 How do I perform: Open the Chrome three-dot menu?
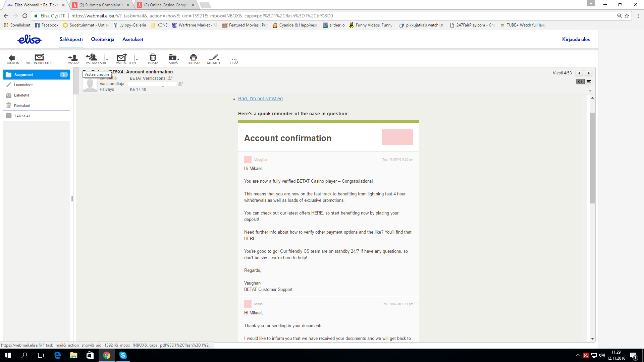click(x=638, y=16)
